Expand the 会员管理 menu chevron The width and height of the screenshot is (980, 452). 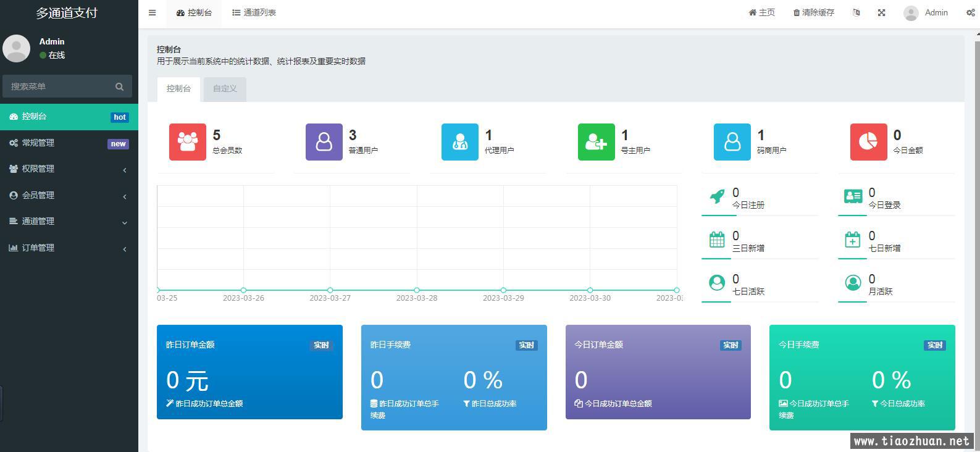pos(125,196)
